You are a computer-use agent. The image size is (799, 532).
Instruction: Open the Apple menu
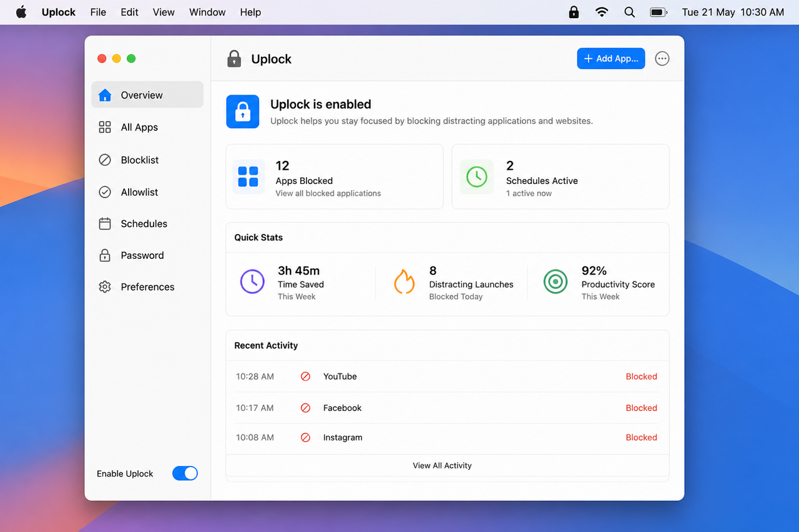(21, 12)
